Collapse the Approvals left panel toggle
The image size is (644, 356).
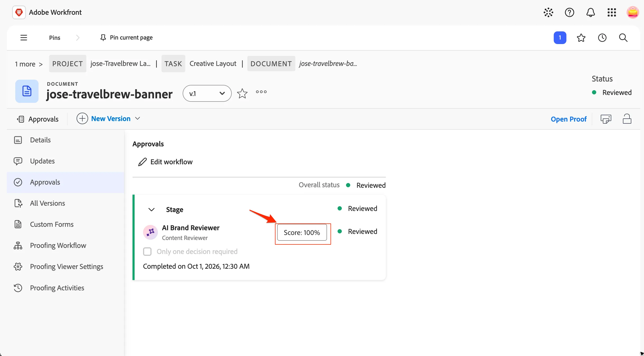tap(21, 119)
